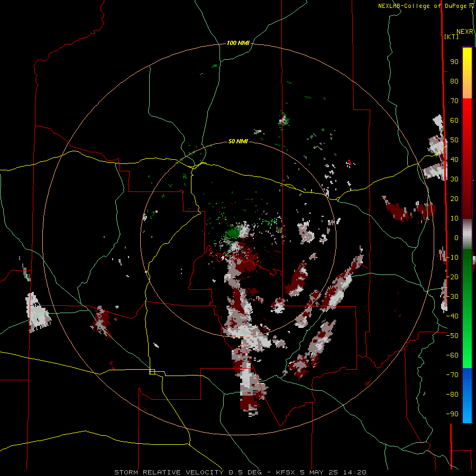Click the bright red segment of the color bar
This screenshot has height=476, width=476.
[x=467, y=159]
